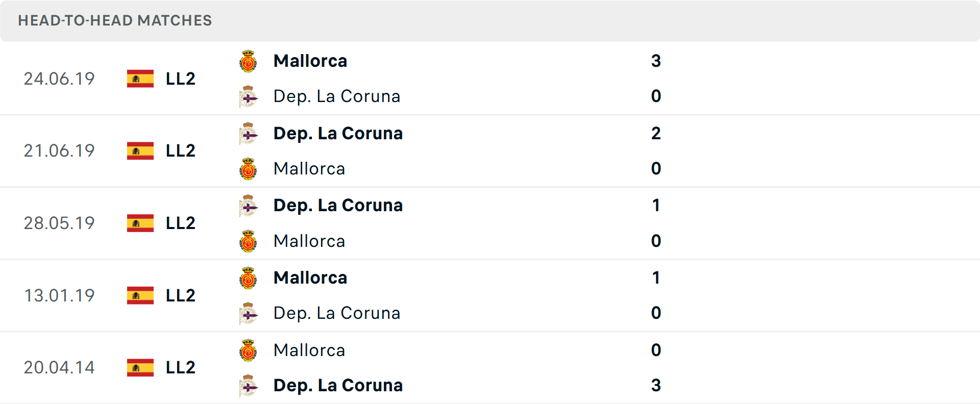Click Mallorca crest in 21.06.19 match
980x404 pixels.
(x=248, y=169)
